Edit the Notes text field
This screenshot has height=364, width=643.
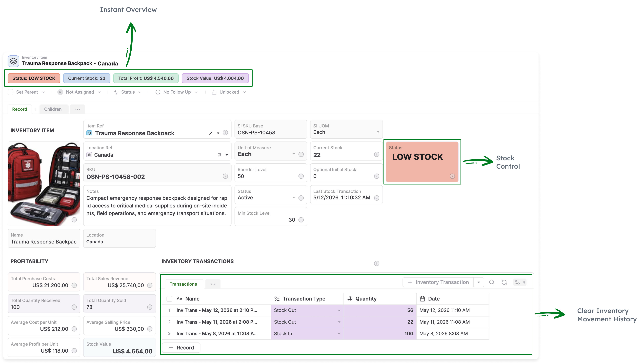157,205
